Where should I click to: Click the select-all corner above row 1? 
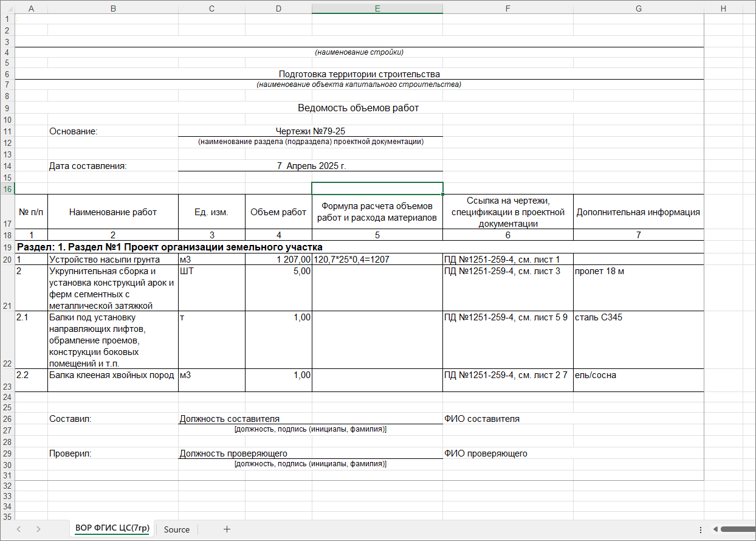[7, 9]
